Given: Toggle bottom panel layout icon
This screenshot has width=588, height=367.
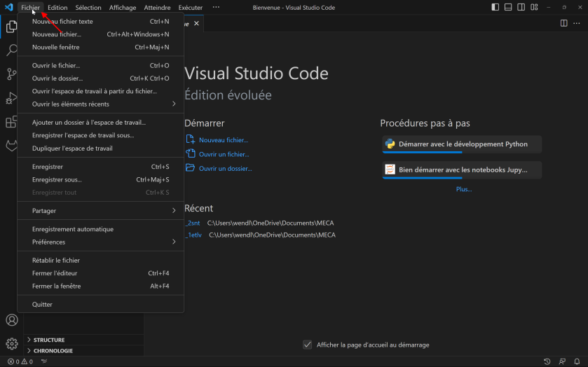Looking at the screenshot, I should point(508,7).
